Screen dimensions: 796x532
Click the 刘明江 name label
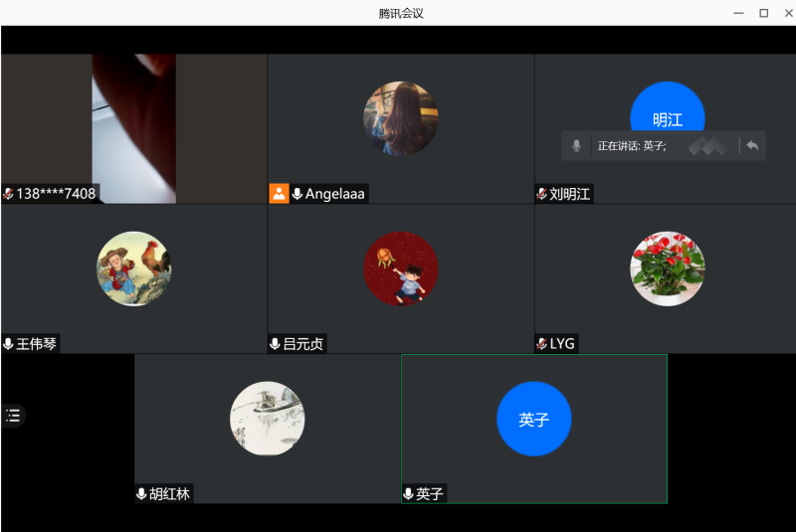569,194
